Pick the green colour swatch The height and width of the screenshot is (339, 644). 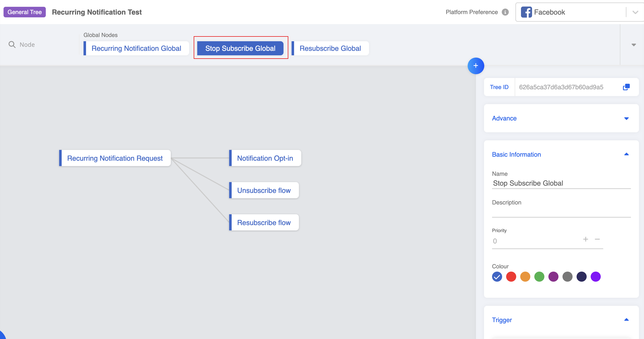pos(539,277)
